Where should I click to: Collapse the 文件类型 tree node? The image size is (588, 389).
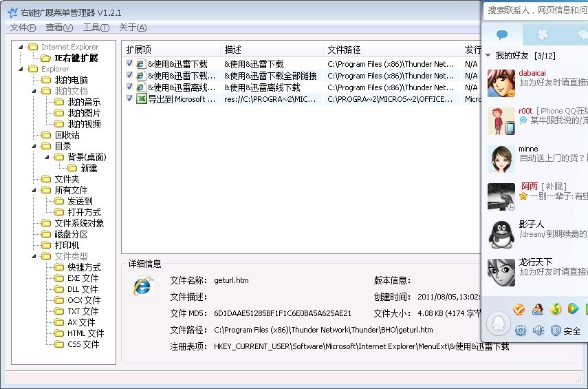34,256
